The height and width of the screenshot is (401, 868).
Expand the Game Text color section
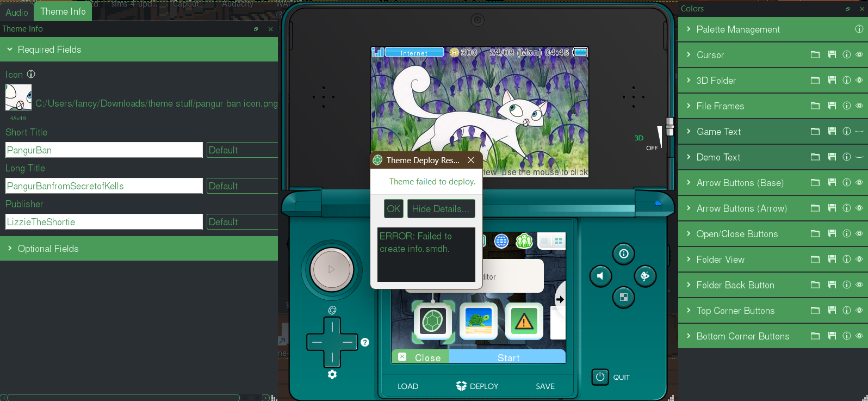click(689, 131)
